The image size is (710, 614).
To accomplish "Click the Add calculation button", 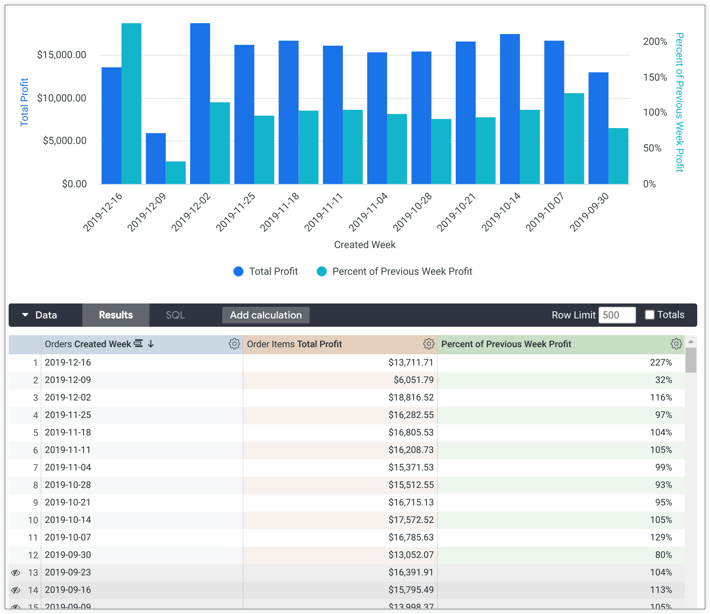I will tap(265, 315).
